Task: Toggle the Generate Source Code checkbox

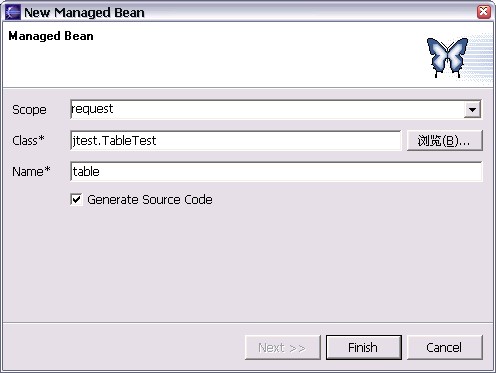Action: coord(76,200)
